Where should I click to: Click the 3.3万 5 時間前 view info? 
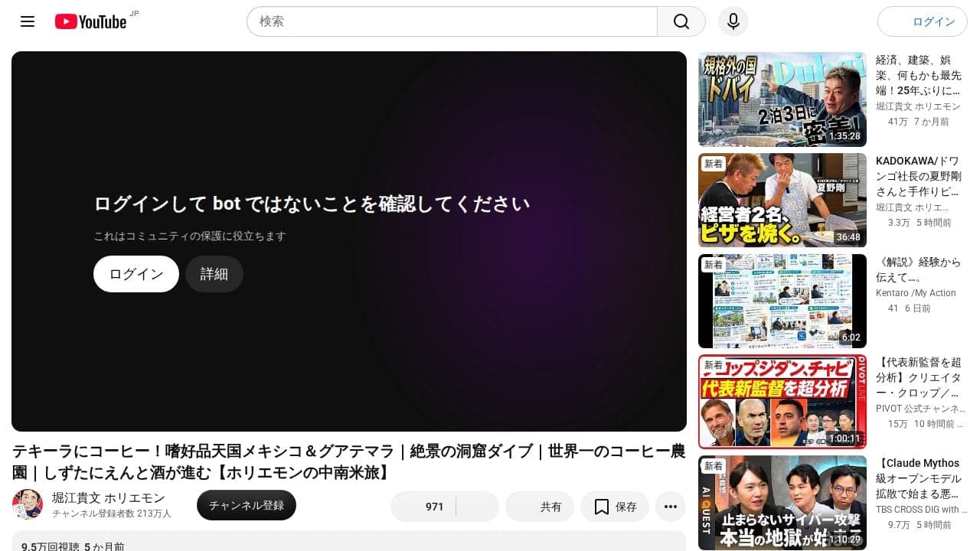coord(920,223)
